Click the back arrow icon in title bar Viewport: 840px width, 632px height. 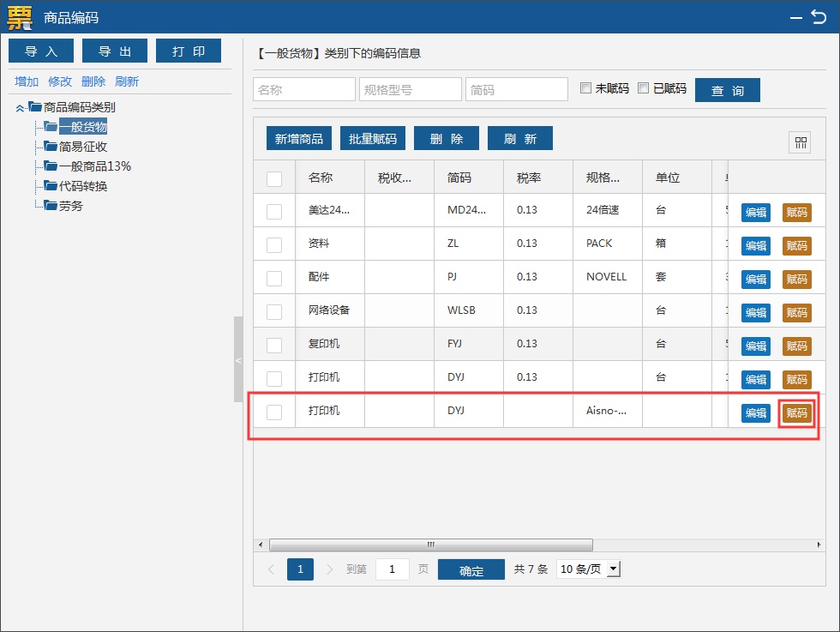click(819, 15)
